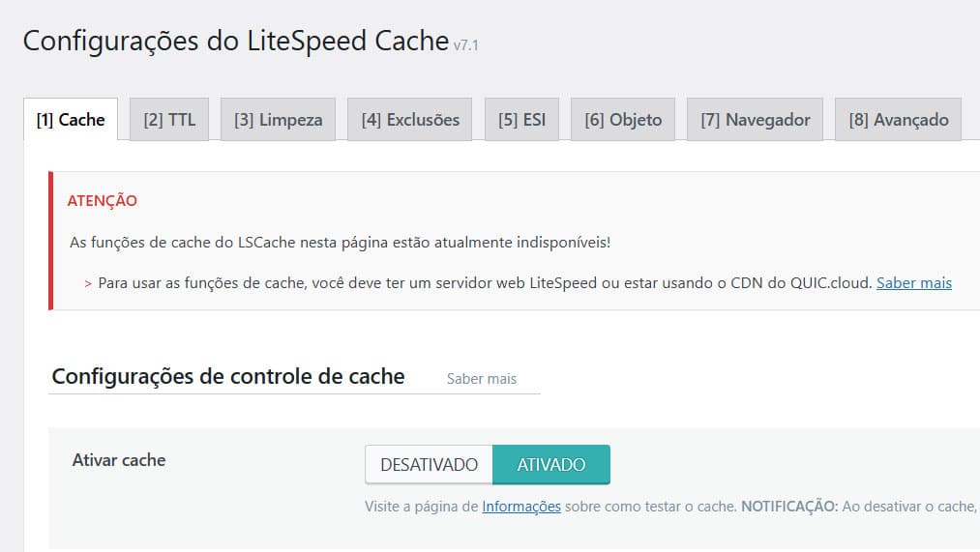Click the NOTIFICAÇÃO text below the toggle
Viewport: 980px width, 552px height.
[789, 507]
